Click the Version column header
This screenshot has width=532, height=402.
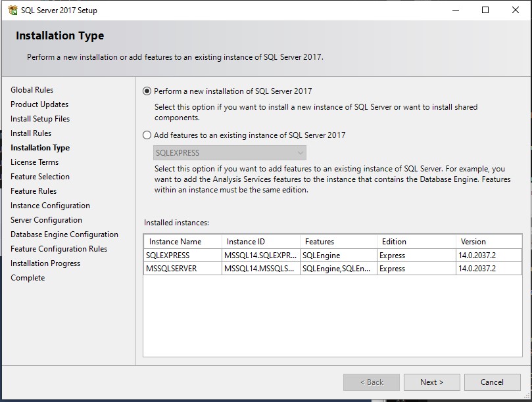click(x=489, y=242)
